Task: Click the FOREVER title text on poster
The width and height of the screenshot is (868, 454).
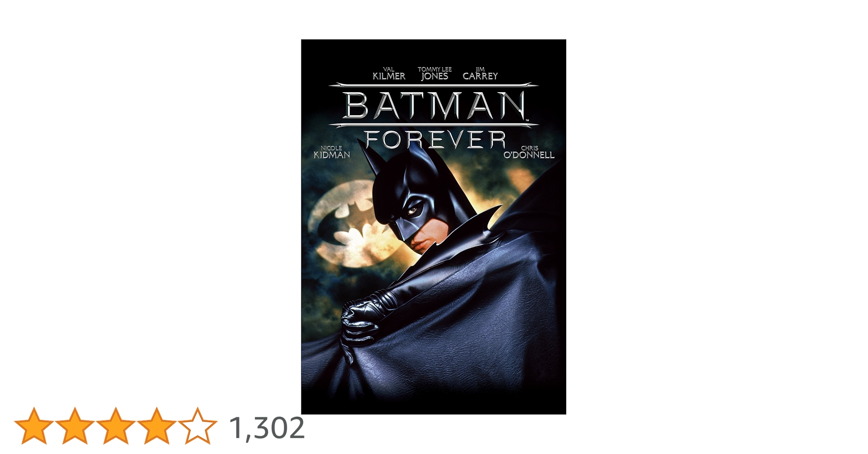Action: tap(435, 139)
